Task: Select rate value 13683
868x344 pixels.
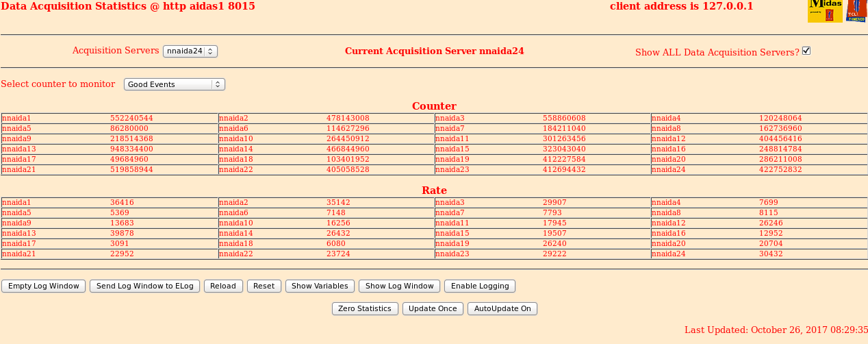Action: click(x=122, y=223)
